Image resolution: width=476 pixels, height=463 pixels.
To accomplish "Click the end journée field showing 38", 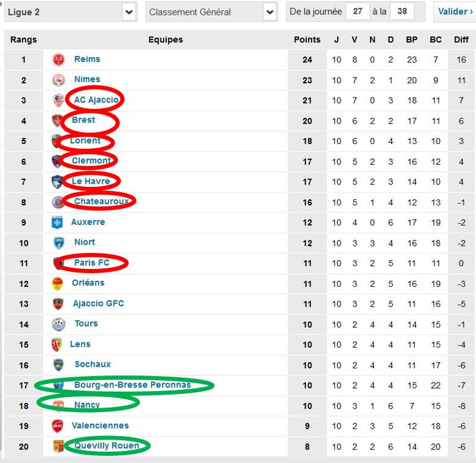I will pos(402,11).
